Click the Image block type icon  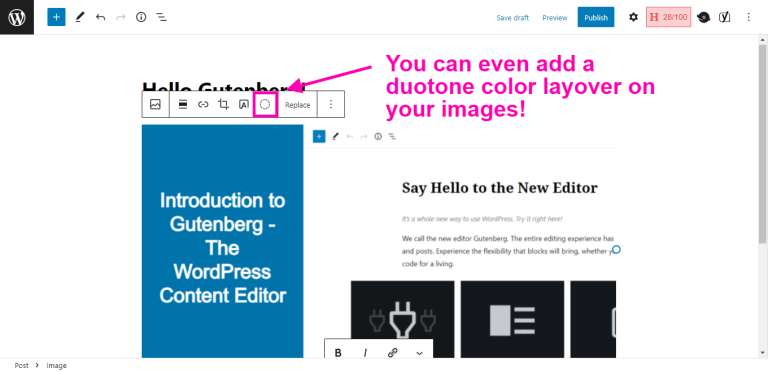point(155,104)
